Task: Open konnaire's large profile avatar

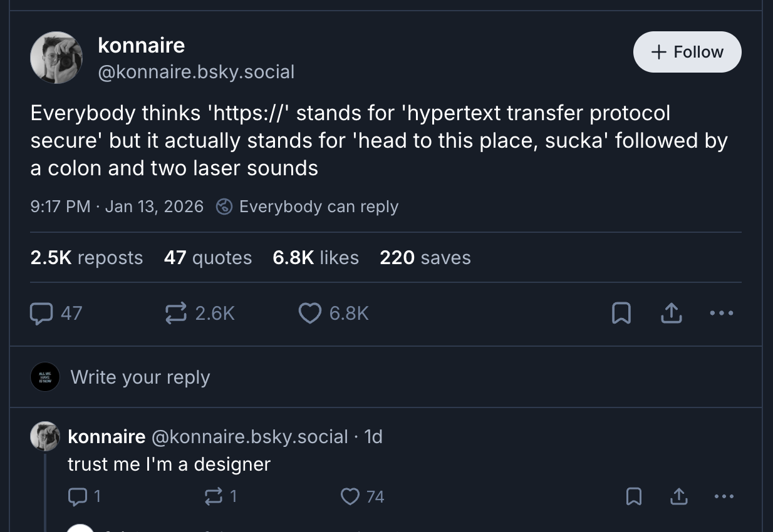Action: coord(56,58)
